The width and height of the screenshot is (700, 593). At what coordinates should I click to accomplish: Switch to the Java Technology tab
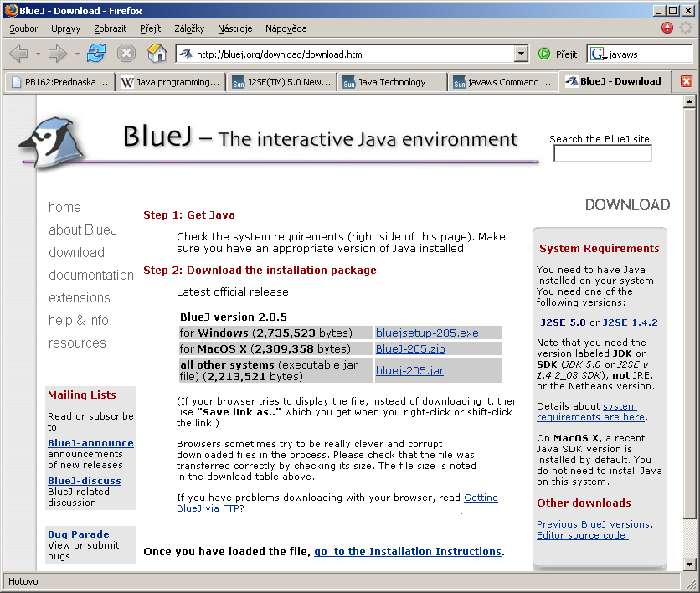click(393, 82)
